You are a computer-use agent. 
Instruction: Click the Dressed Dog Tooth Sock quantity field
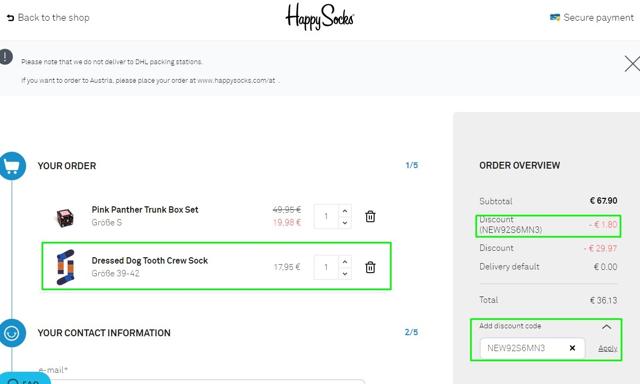pos(326,267)
